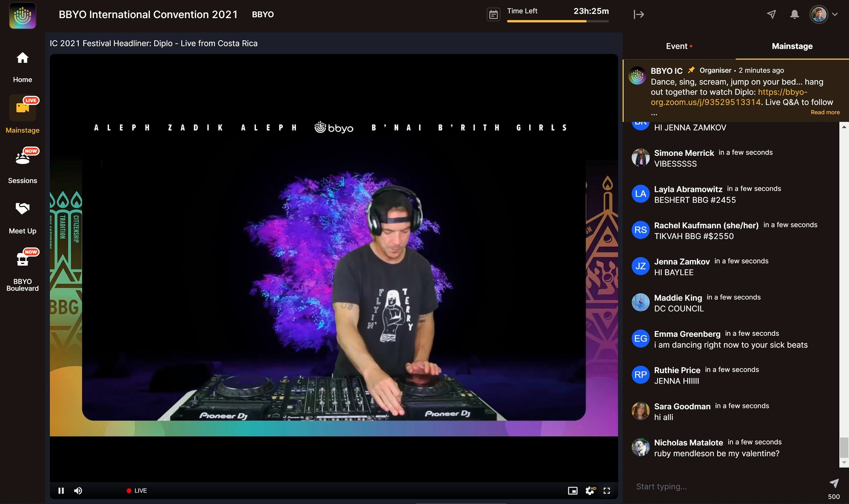Screen dimensions: 849x504
Task: Click Maddie King's avatar
Action: [x=640, y=302]
